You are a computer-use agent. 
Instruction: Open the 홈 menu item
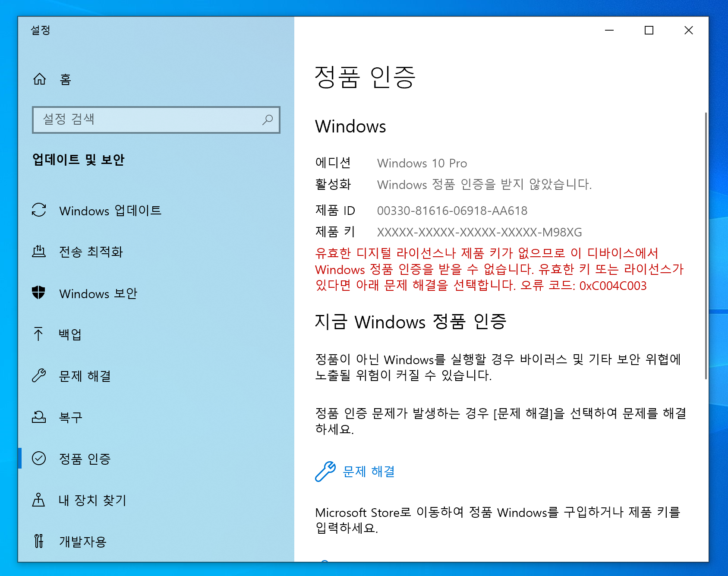click(x=156, y=79)
